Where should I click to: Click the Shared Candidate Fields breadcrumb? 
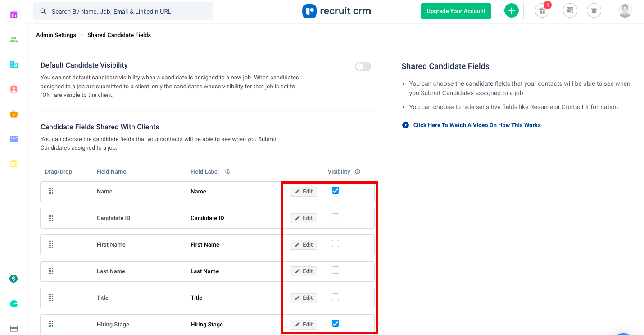point(119,35)
